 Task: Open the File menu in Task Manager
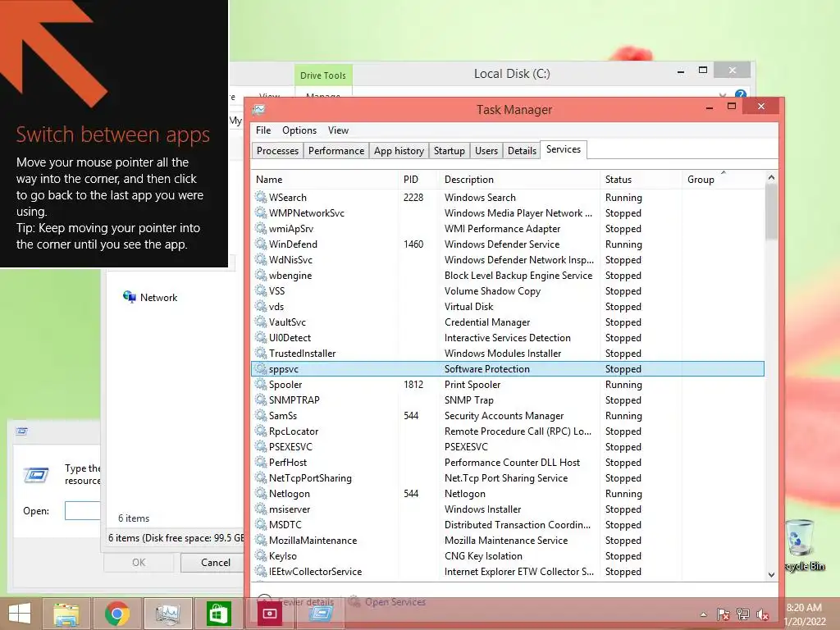click(x=263, y=130)
